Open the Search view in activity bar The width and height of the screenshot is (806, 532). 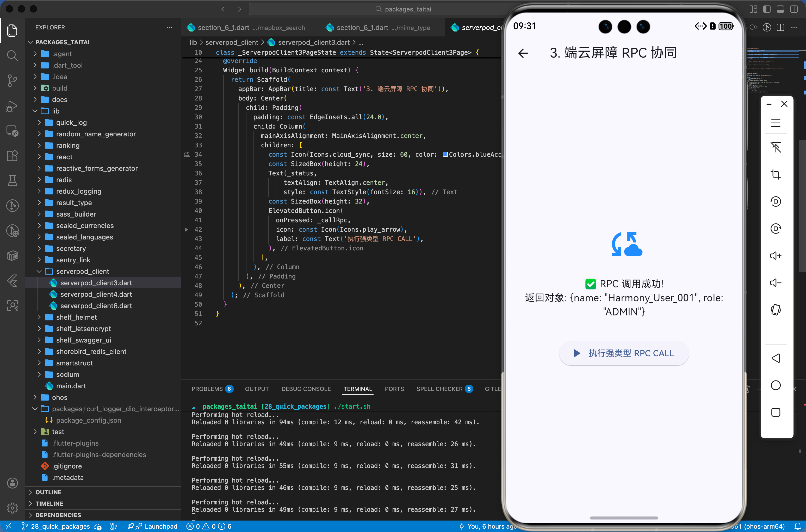(12, 55)
